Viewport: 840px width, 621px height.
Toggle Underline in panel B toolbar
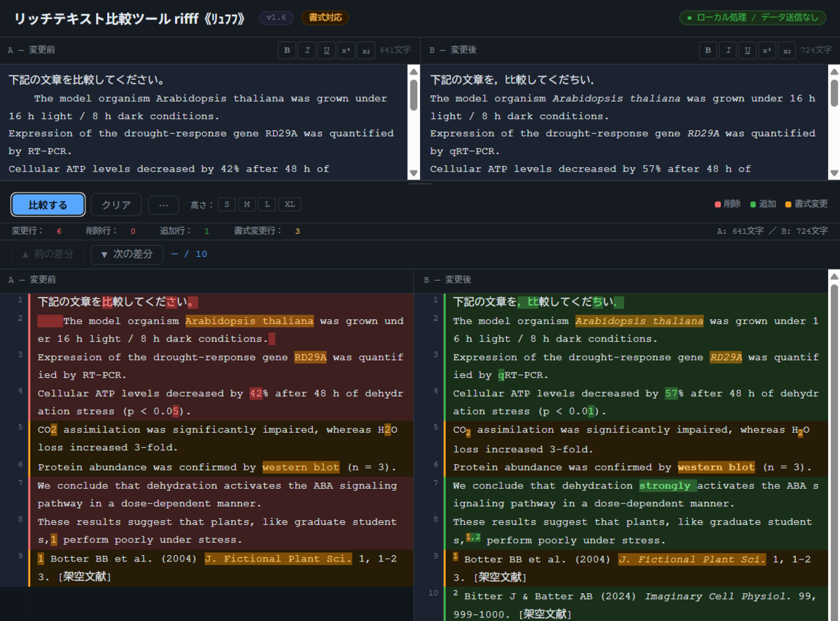[748, 50]
